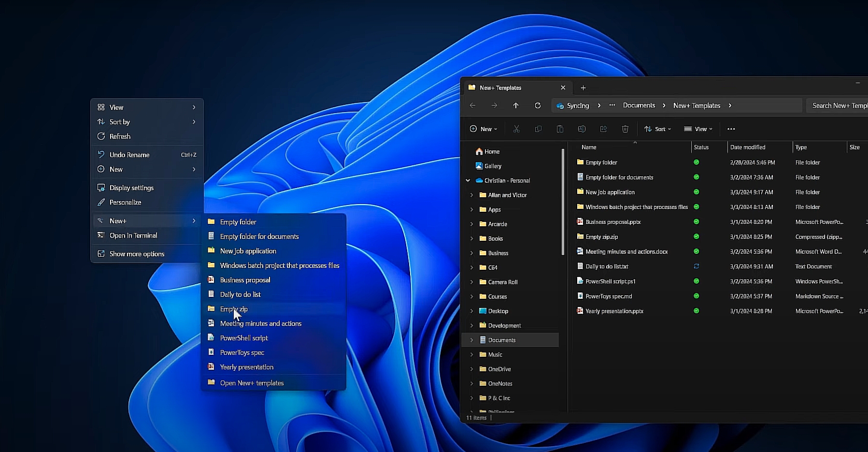Click the breadcrumb ellipsis before Documents
Screen dimensions: 868x452
(x=612, y=105)
